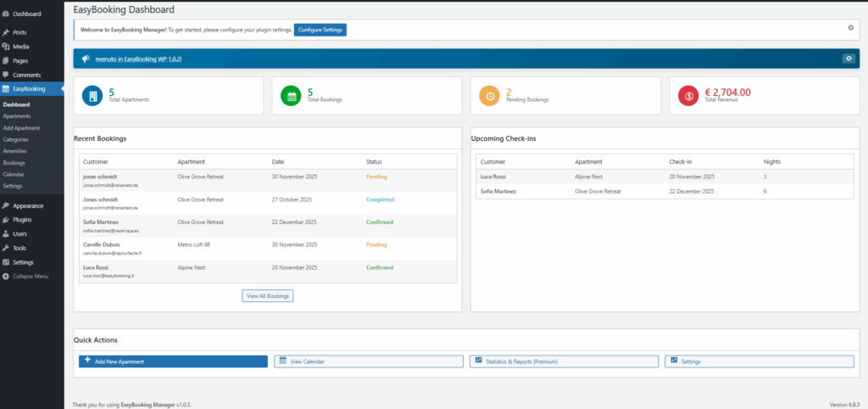
Task: Open the Calendar submenu page
Action: point(14,174)
